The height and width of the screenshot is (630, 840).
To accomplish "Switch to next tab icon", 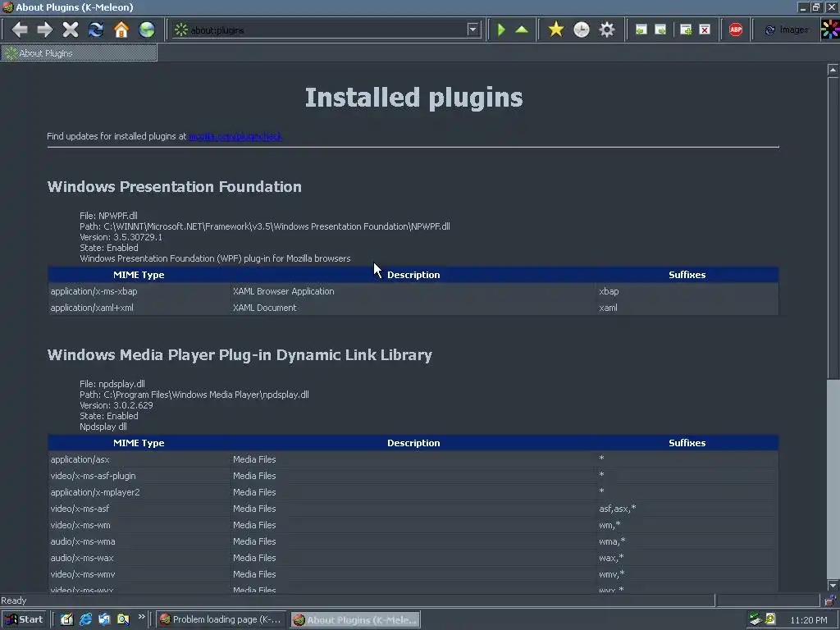I will point(660,30).
